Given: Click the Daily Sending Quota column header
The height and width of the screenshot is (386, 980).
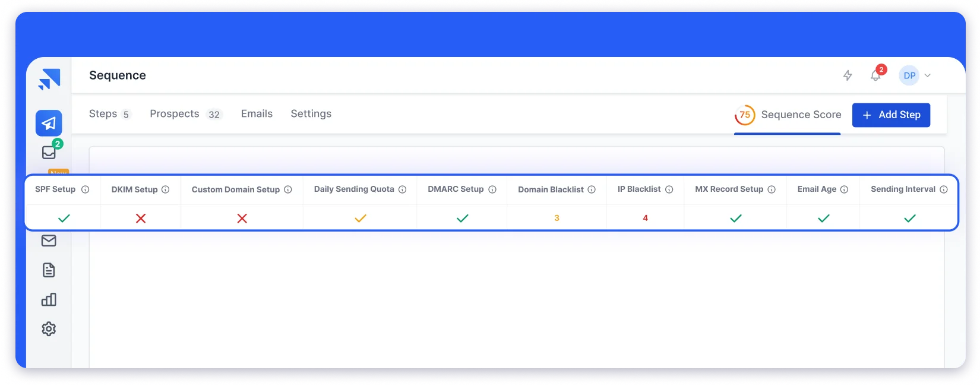Looking at the screenshot, I should pos(354,189).
